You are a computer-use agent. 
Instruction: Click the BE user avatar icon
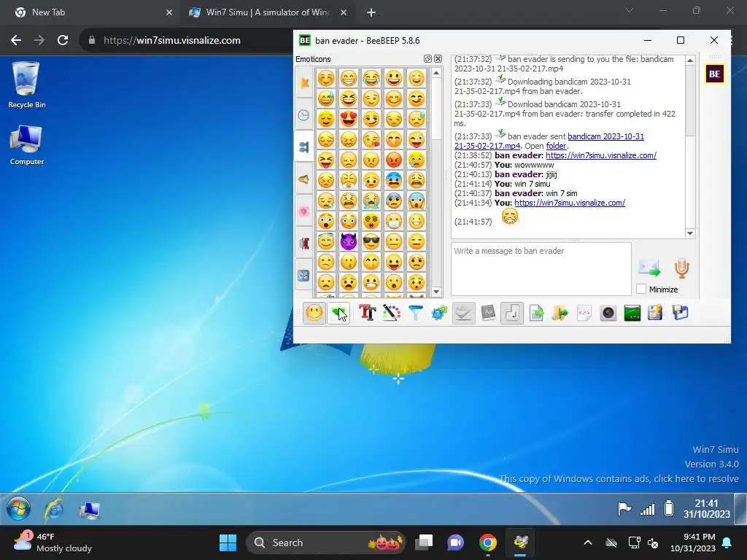pos(714,74)
